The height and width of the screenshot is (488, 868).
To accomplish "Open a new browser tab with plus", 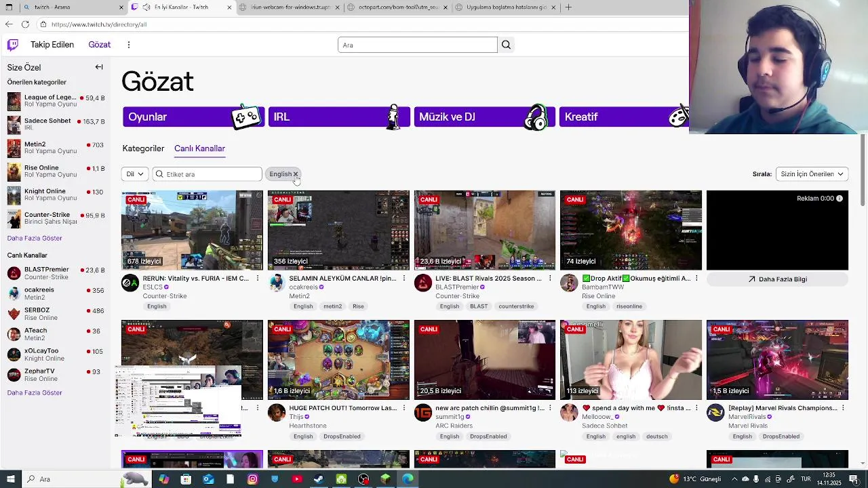I will click(568, 7).
